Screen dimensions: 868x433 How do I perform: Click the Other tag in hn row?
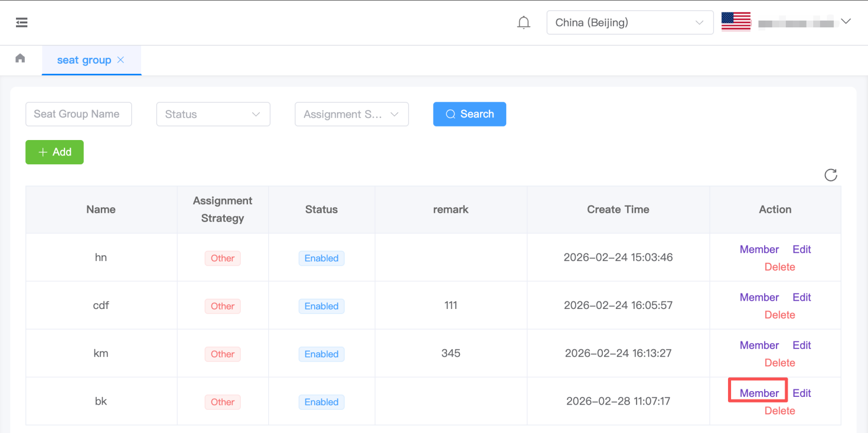click(223, 258)
